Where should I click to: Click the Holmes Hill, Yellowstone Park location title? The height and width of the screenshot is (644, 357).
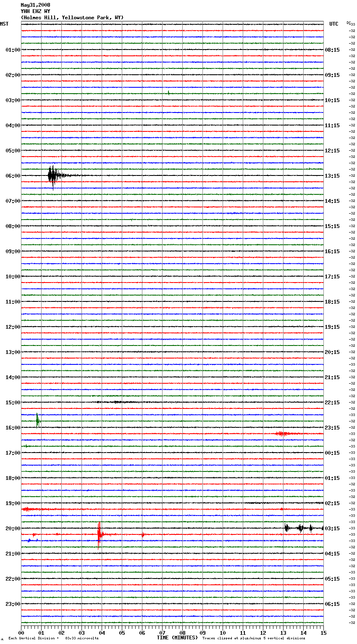[72, 18]
